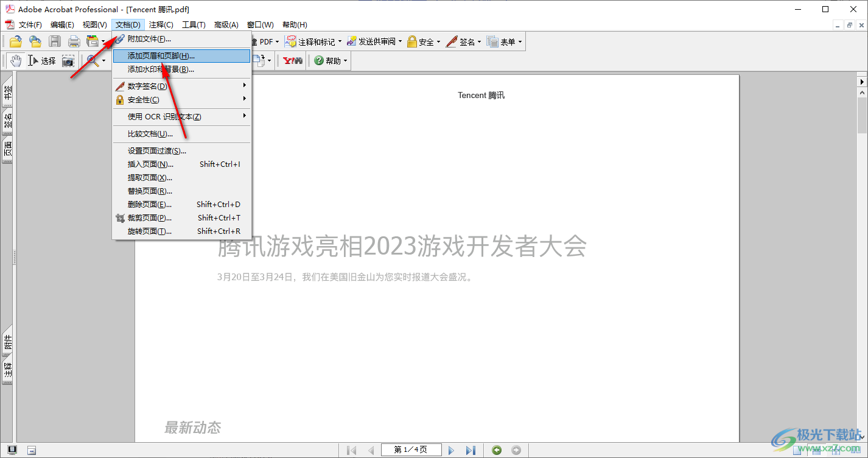Click the Forms (表单) icon

pos(493,41)
